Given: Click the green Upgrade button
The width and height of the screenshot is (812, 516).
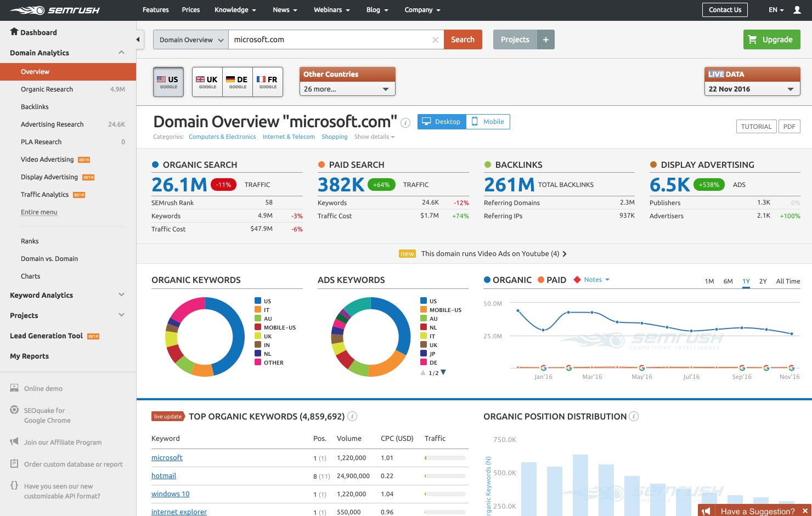Looking at the screenshot, I should pos(772,39).
